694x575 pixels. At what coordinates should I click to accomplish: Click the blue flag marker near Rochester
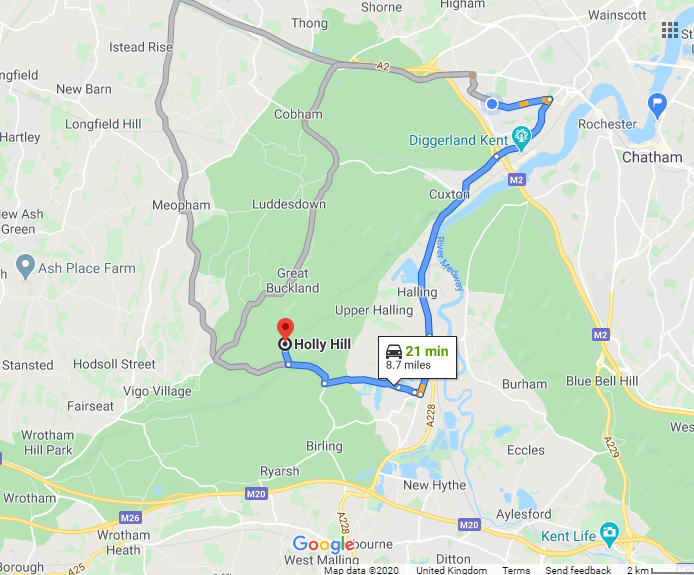657,104
